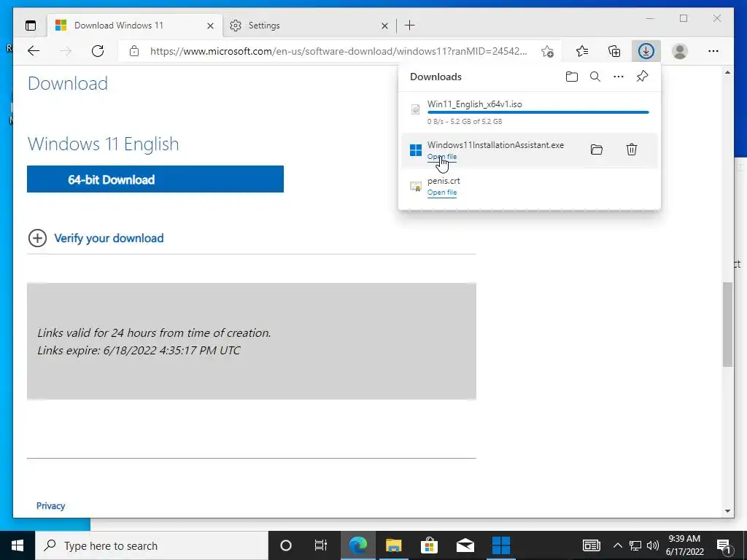Open network status tray icon
Viewport: 747px width, 560px height.
635,545
